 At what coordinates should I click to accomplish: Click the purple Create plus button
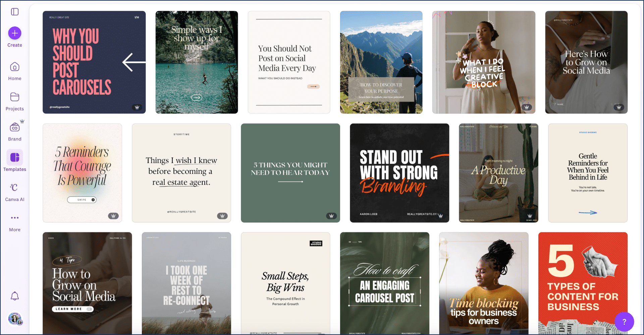click(15, 33)
